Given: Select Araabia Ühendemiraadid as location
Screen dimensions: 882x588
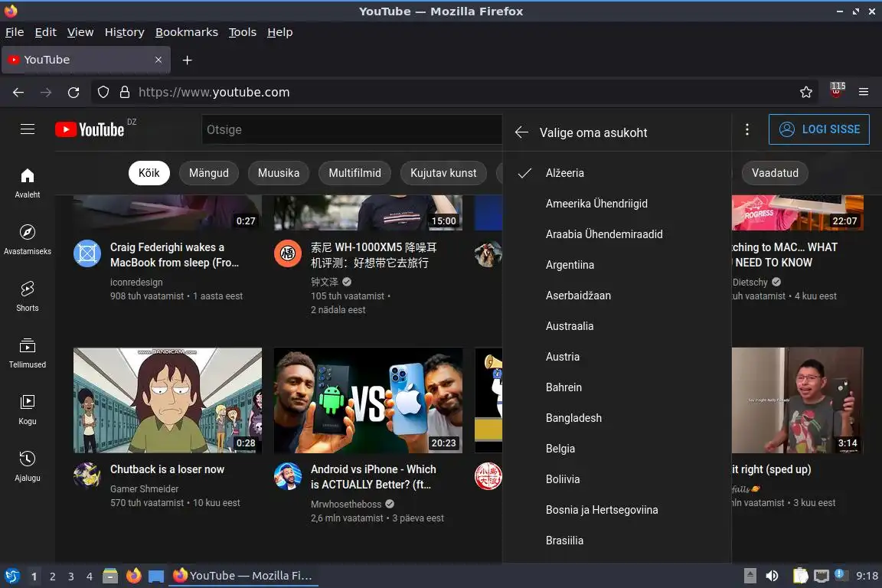Looking at the screenshot, I should pyautogui.click(x=617, y=234).
